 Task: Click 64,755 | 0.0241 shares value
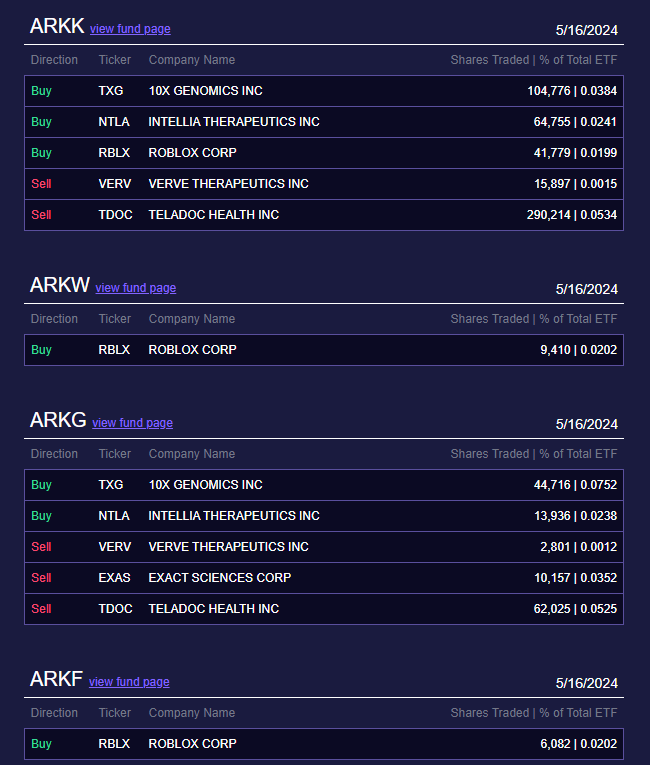[575, 122]
